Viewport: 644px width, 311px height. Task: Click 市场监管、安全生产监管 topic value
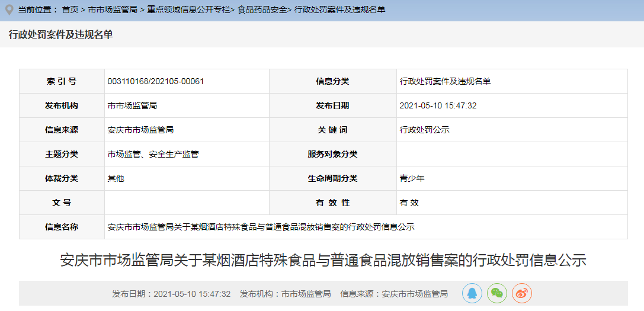point(153,154)
